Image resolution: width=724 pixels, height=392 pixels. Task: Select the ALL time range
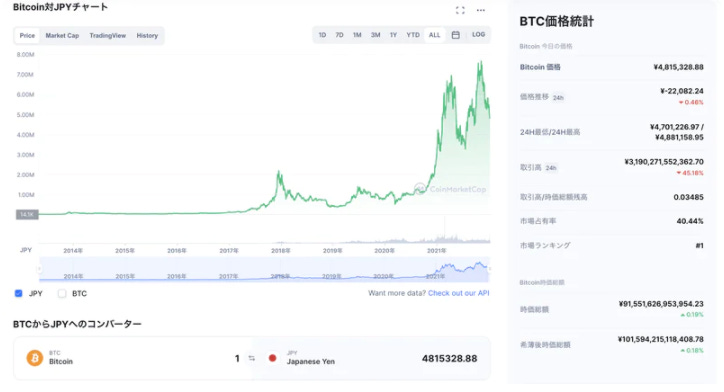tap(434, 35)
